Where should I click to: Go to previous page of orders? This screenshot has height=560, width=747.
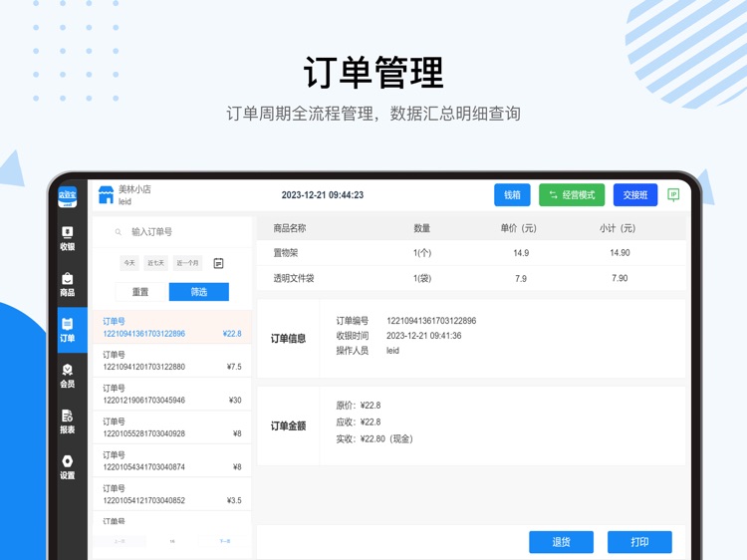[x=120, y=541]
